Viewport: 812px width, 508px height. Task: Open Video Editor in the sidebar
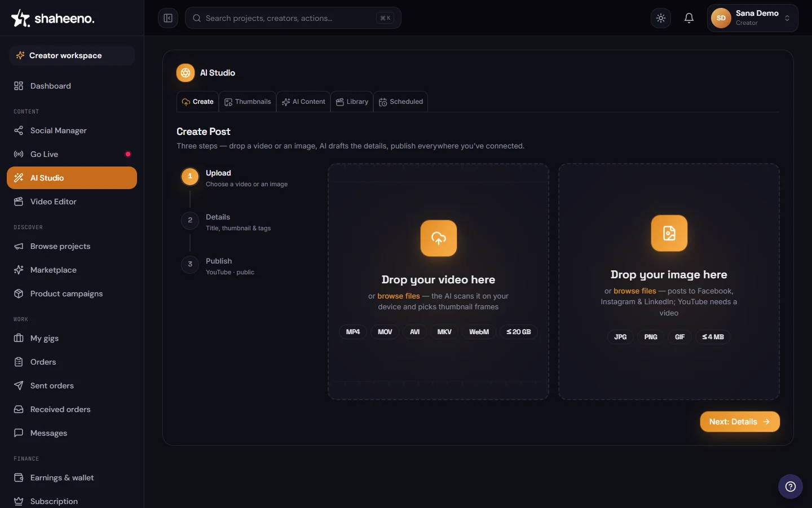coord(72,202)
